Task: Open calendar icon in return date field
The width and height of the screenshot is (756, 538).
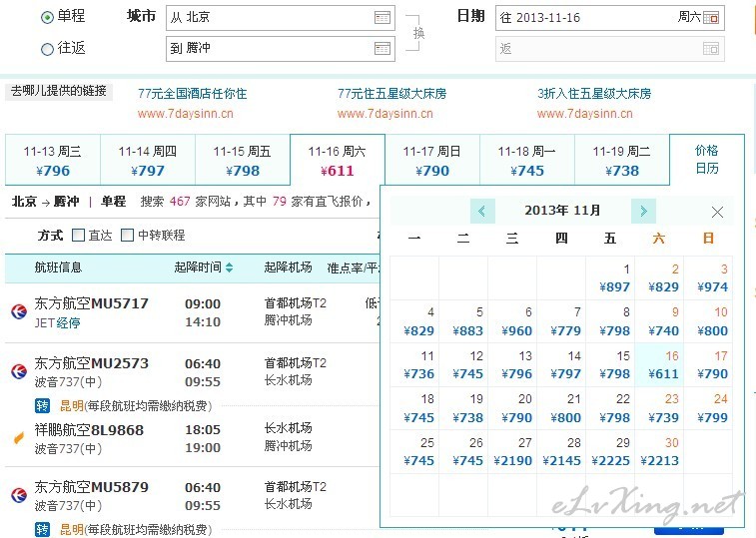Action: point(711,49)
